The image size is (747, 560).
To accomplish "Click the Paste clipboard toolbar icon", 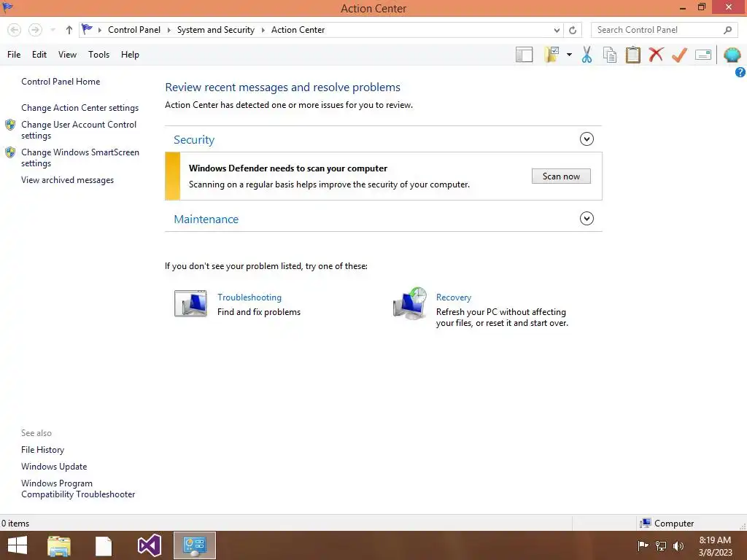I will [632, 55].
